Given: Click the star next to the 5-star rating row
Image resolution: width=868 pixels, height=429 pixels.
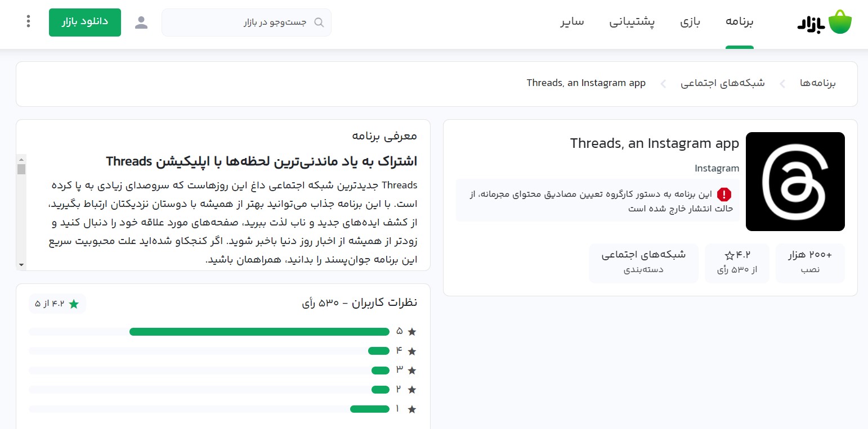Looking at the screenshot, I should click(x=412, y=331).
